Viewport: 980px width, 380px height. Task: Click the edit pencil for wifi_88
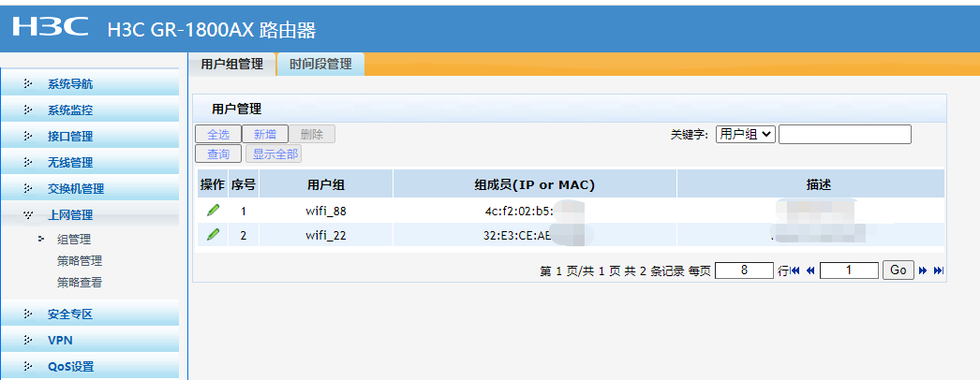point(213,211)
